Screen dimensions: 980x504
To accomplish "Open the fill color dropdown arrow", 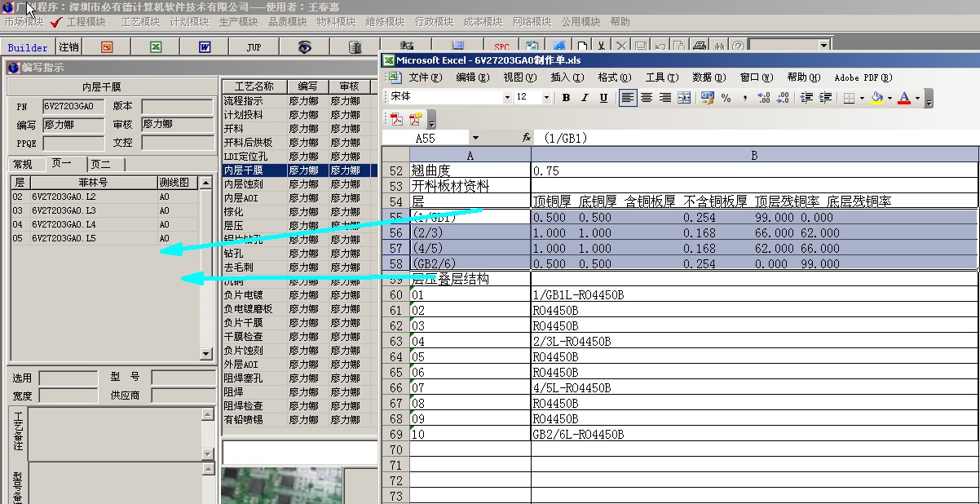I will pos(890,98).
